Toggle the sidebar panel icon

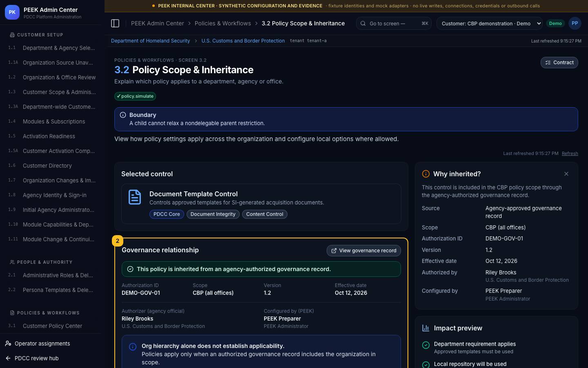click(115, 23)
